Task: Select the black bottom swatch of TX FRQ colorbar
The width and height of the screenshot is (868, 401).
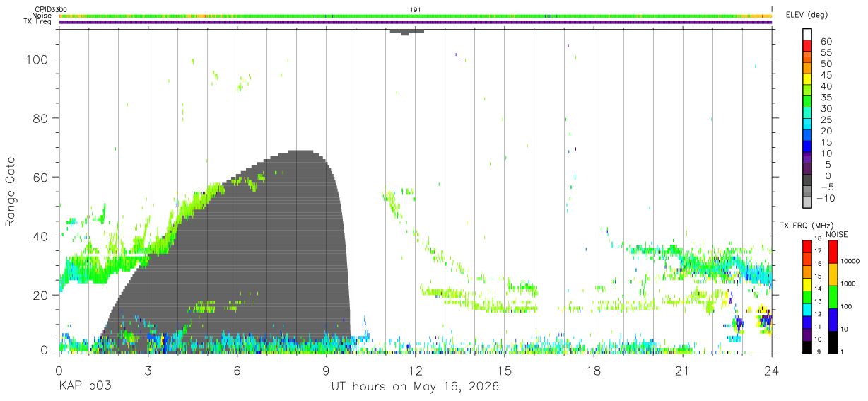Action: 807,347
